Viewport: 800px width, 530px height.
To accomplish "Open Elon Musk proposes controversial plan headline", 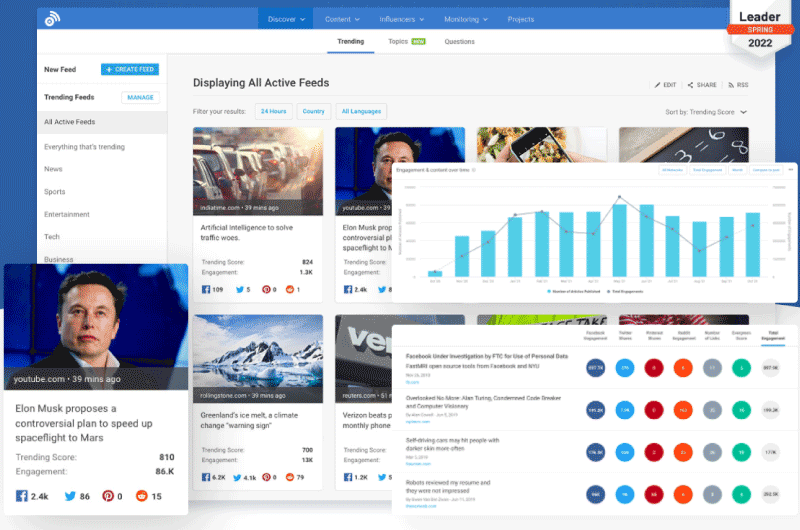I will pos(84,423).
